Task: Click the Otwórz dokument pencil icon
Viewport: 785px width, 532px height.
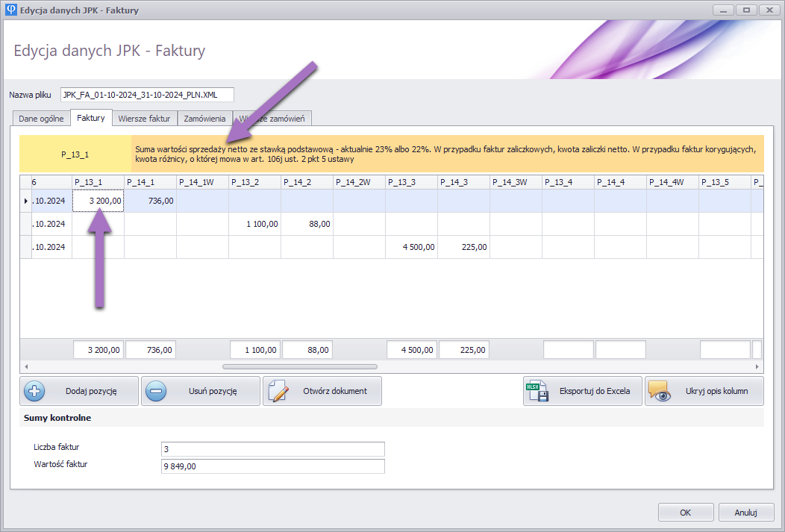Action: click(278, 391)
